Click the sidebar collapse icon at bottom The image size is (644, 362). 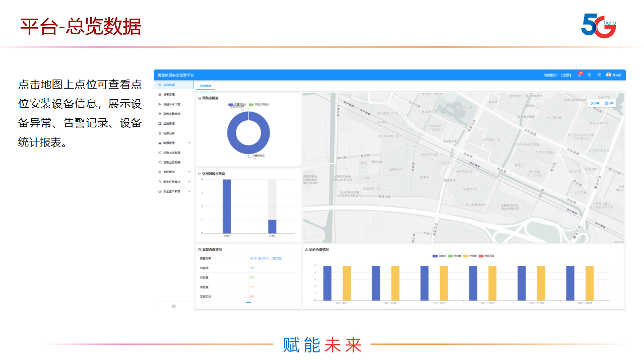coord(174,306)
